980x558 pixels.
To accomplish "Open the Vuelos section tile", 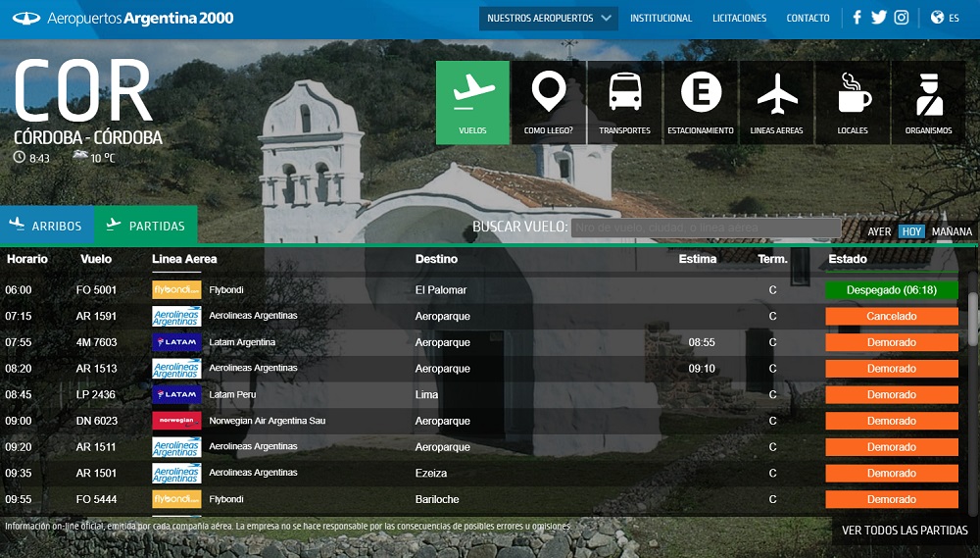I will tap(472, 103).
